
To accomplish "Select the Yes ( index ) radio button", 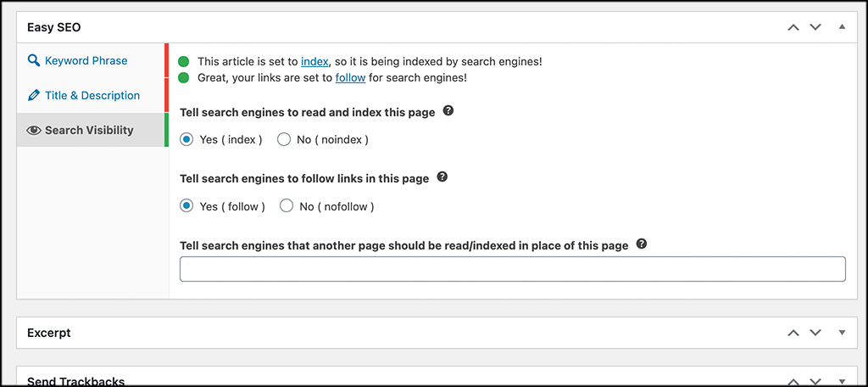I will [x=186, y=140].
